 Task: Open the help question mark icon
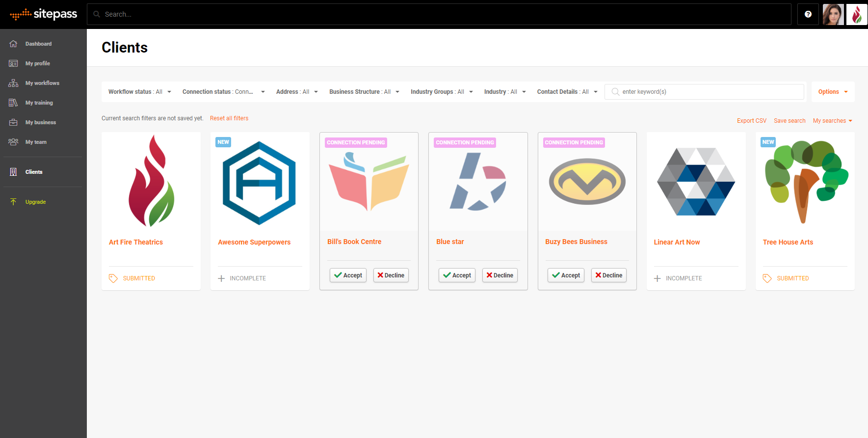808,14
